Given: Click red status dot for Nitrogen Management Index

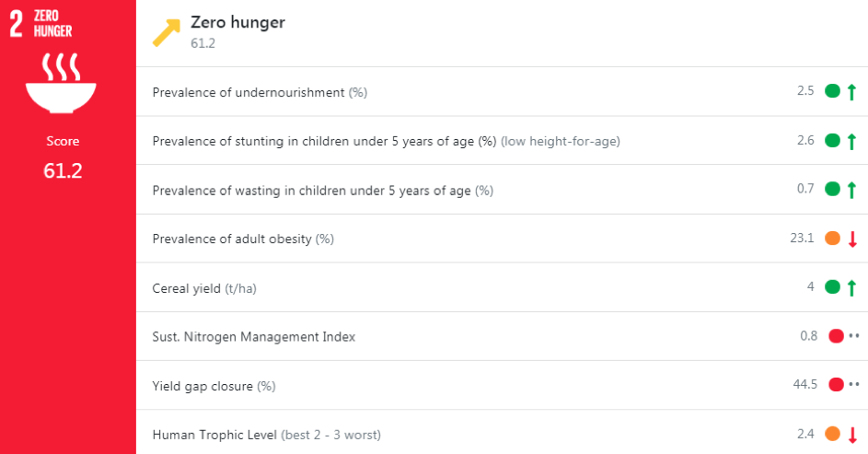Looking at the screenshot, I should coord(836,336).
